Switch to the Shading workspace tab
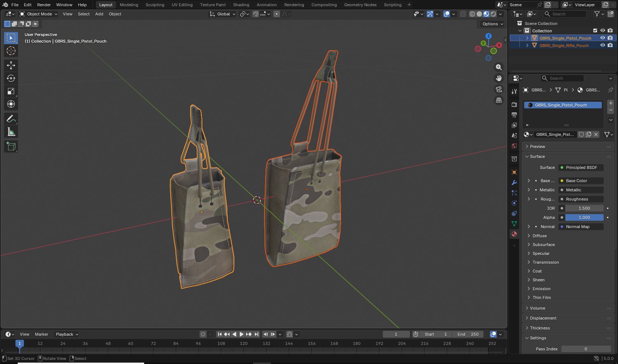Image resolution: width=618 pixels, height=364 pixels. point(241,5)
